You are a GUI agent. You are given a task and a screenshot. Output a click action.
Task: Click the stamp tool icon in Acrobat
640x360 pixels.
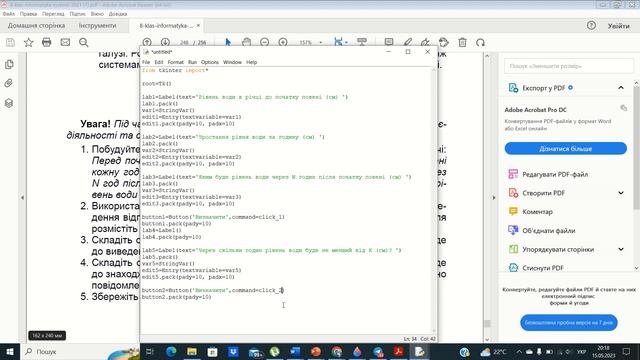444,42
